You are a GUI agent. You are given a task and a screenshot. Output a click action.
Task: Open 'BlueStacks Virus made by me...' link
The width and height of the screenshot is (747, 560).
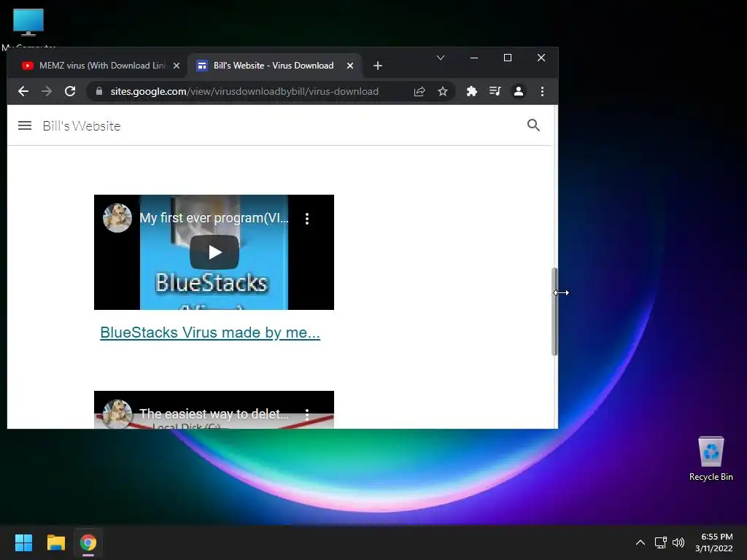pos(210,332)
